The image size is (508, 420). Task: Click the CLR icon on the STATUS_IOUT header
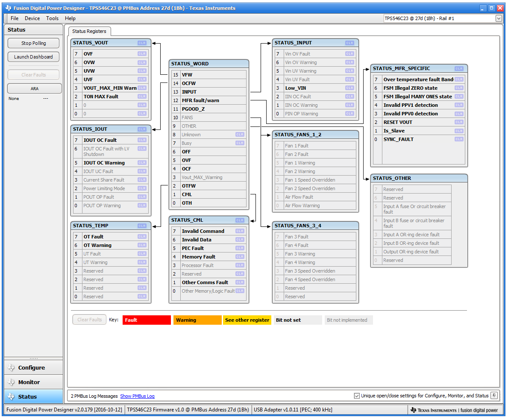point(141,129)
